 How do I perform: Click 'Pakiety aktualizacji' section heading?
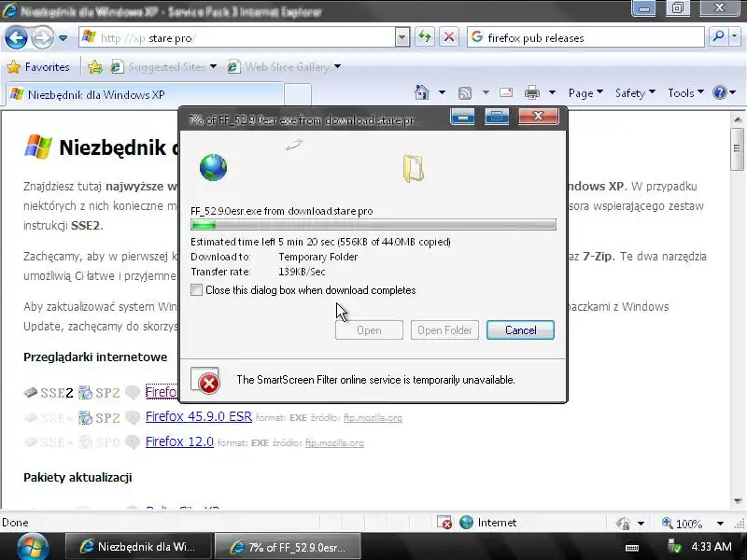tap(78, 477)
